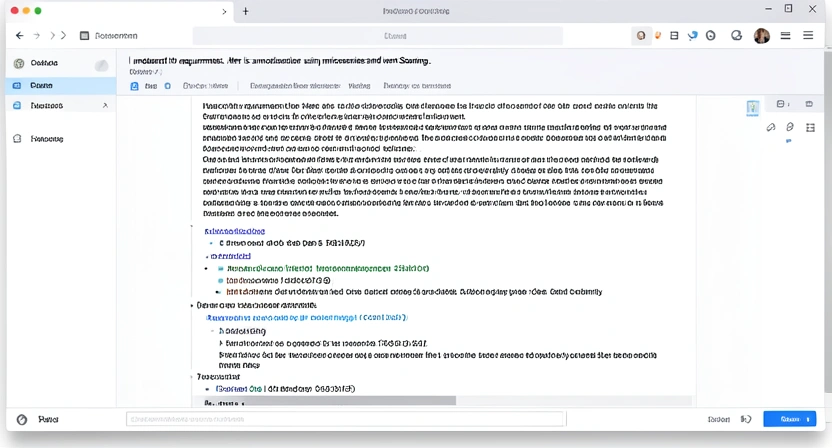Click the top address bar field
The image size is (832, 448).
click(x=378, y=36)
